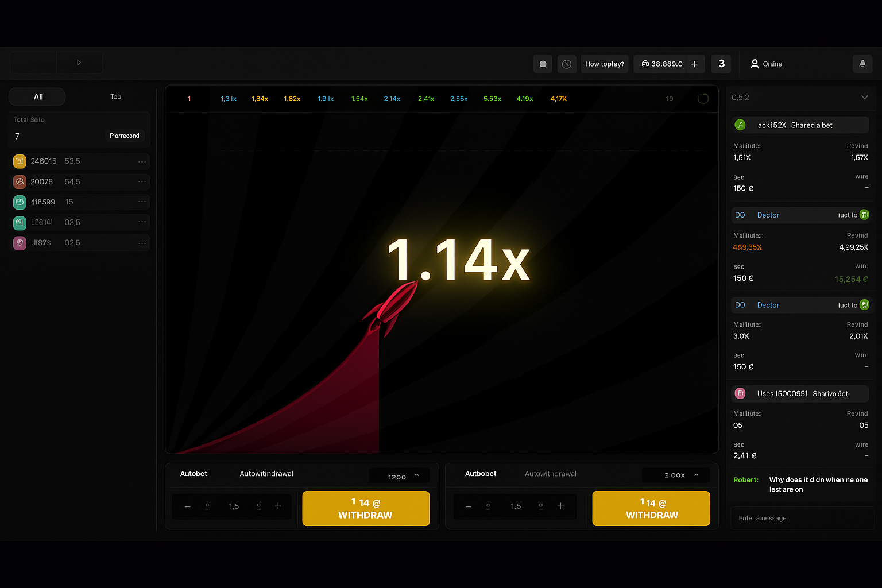Expand the 0,5,2 chat panel chevron

point(864,98)
